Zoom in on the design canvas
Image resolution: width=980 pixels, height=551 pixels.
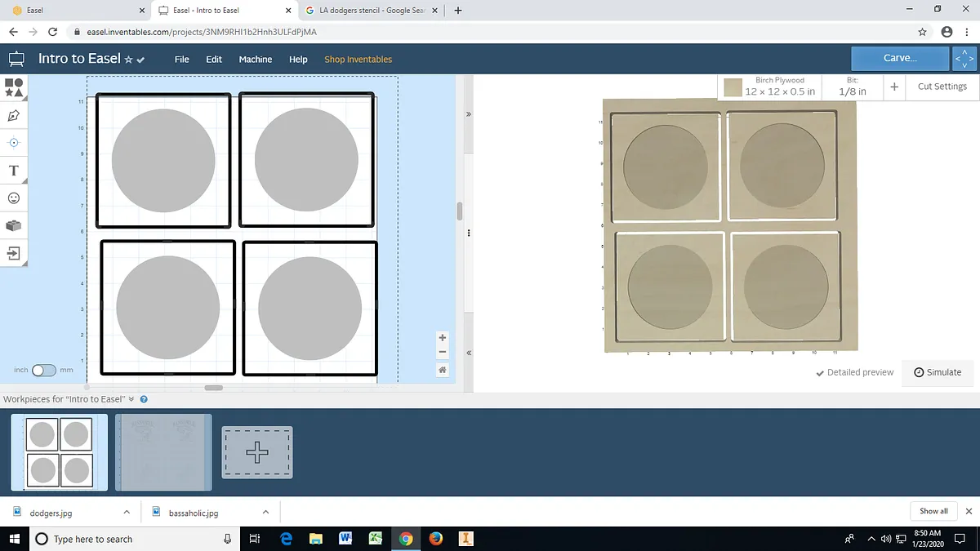(x=443, y=337)
